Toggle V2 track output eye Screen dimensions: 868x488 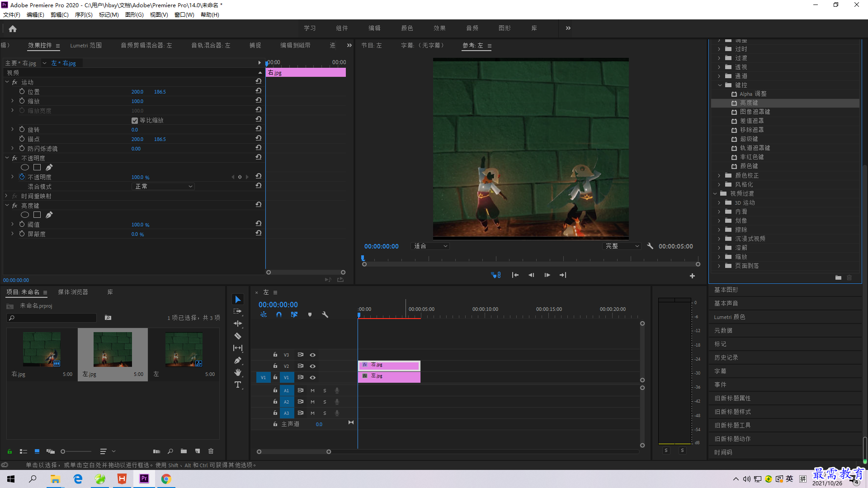[x=312, y=366]
